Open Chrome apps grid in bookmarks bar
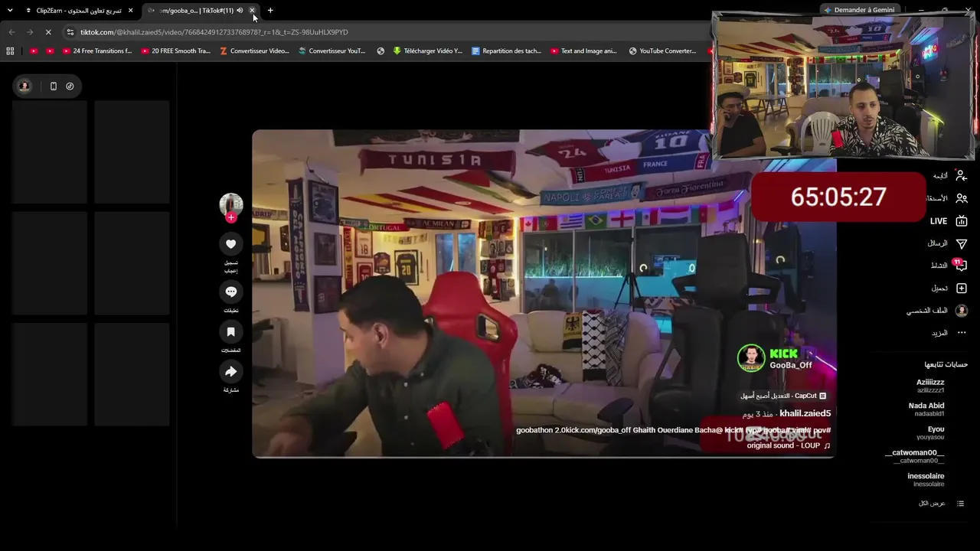This screenshot has height=551, width=980. tap(10, 51)
